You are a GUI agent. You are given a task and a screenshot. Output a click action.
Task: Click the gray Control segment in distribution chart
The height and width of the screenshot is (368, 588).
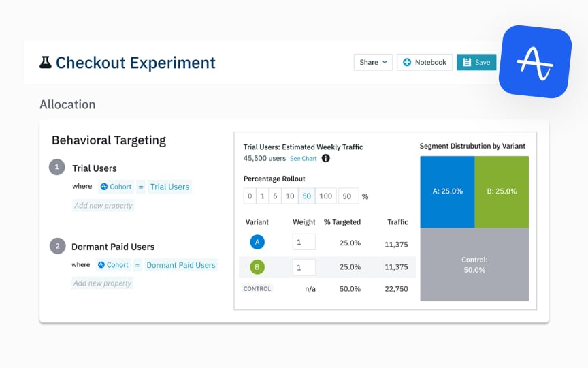coord(474,264)
